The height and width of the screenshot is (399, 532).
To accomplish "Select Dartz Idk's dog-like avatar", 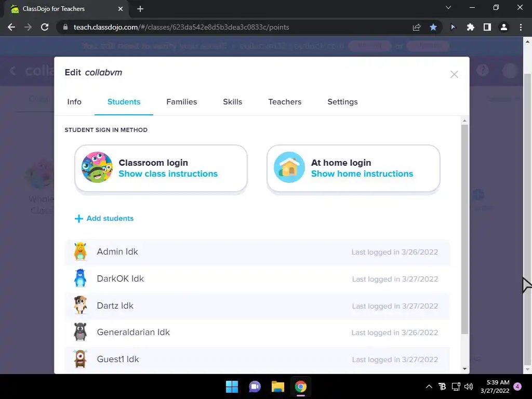I will (81, 305).
